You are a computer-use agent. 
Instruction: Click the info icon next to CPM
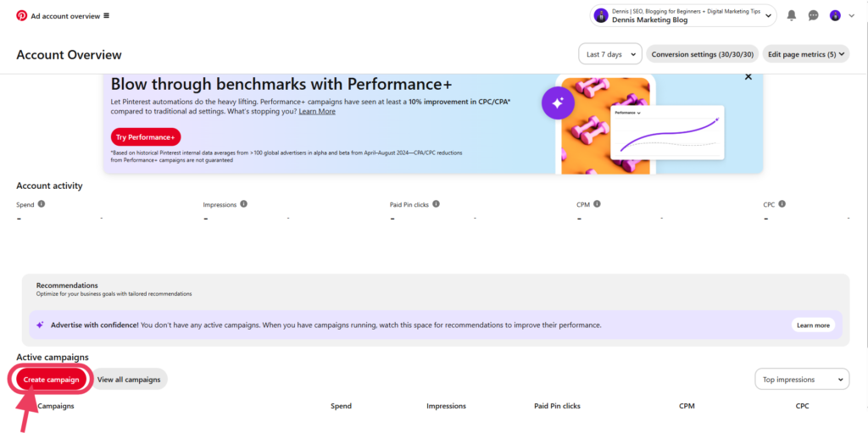click(597, 203)
